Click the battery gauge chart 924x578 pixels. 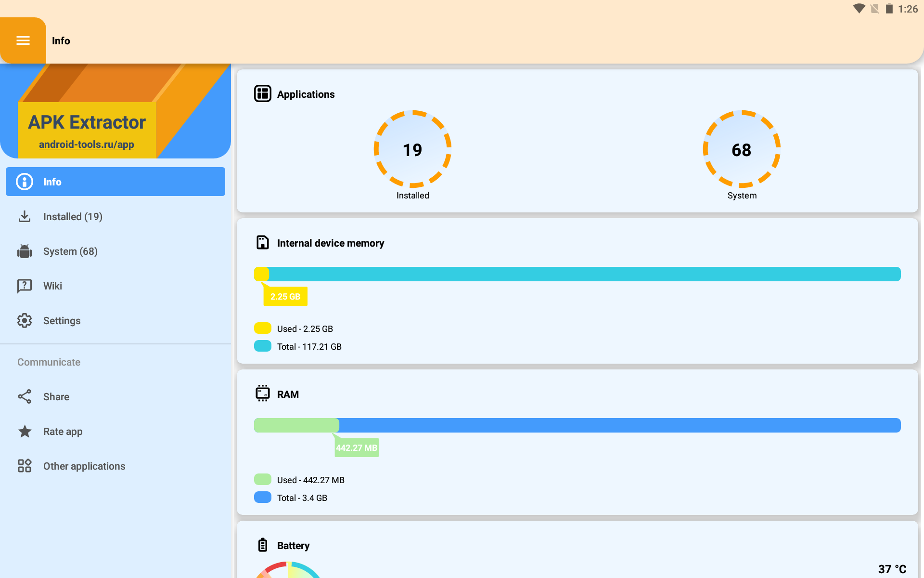pyautogui.click(x=288, y=569)
